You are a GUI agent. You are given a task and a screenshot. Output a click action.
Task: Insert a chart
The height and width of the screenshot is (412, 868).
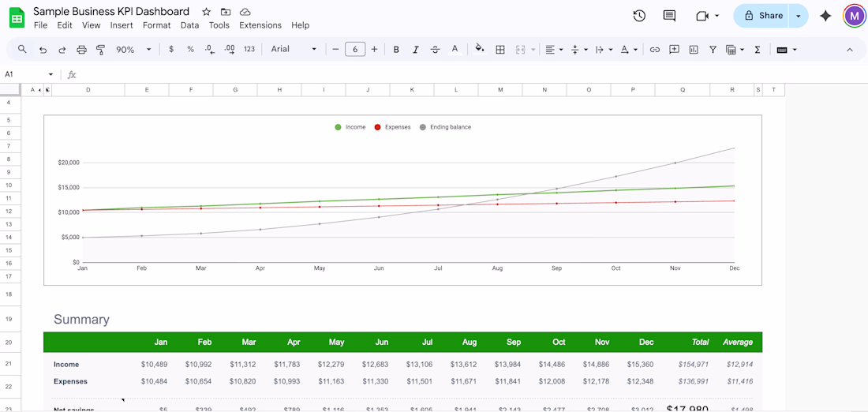tap(694, 49)
